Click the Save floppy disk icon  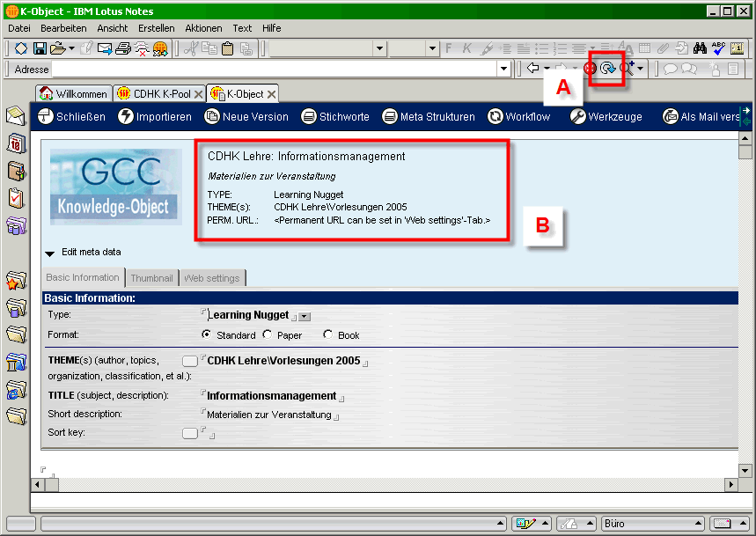[x=40, y=48]
